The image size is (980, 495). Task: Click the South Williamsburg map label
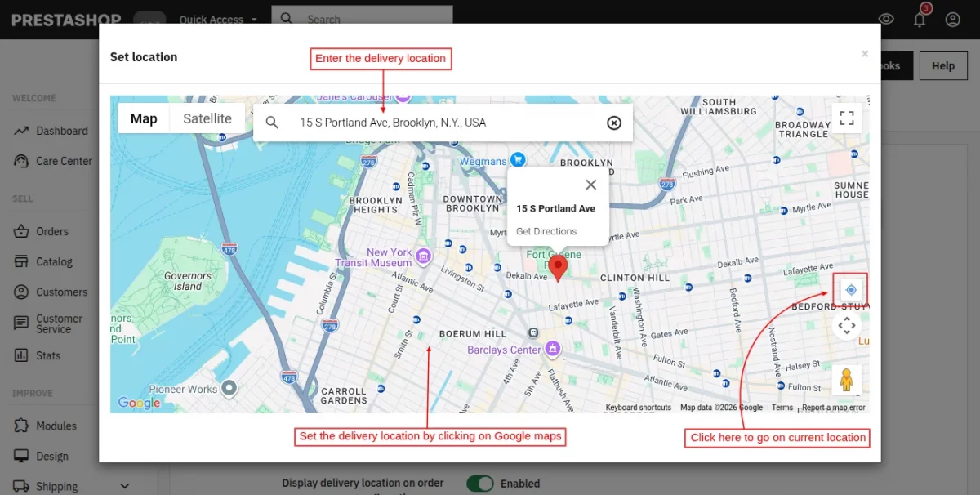coord(719,106)
